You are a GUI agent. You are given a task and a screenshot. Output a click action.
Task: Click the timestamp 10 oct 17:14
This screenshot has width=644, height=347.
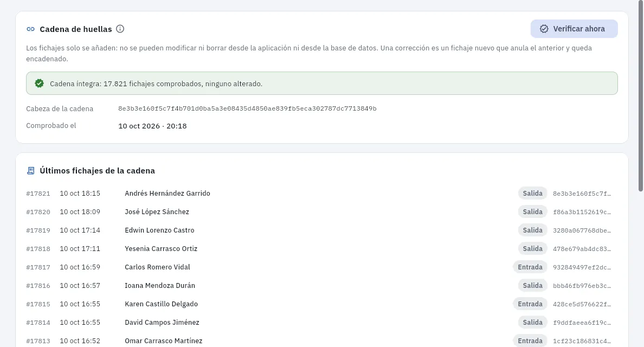point(80,230)
